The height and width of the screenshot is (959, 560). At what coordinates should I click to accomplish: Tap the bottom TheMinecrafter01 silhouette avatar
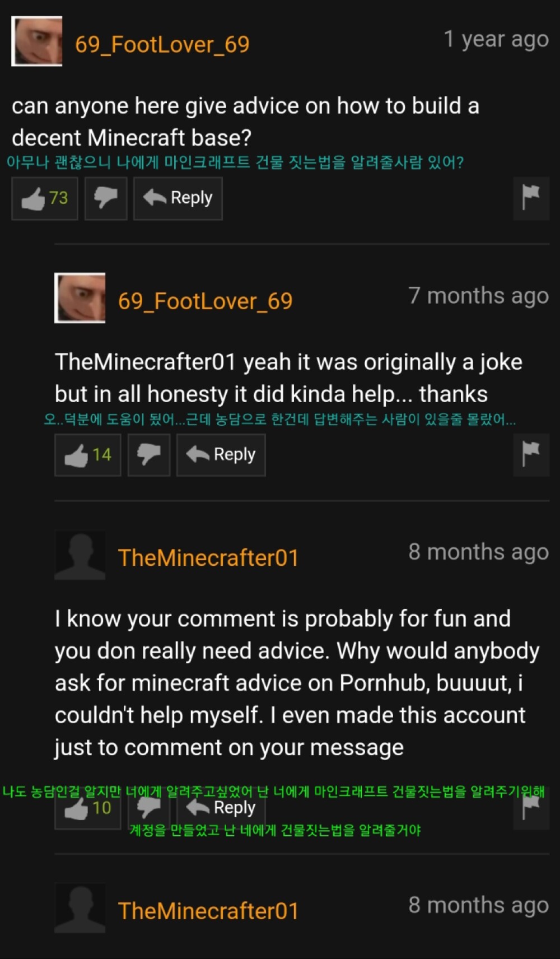point(80,908)
